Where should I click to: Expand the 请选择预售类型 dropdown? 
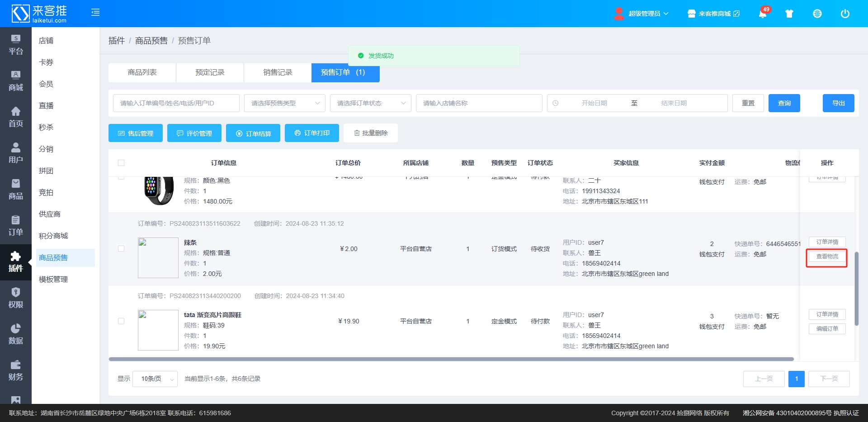pyautogui.click(x=285, y=103)
